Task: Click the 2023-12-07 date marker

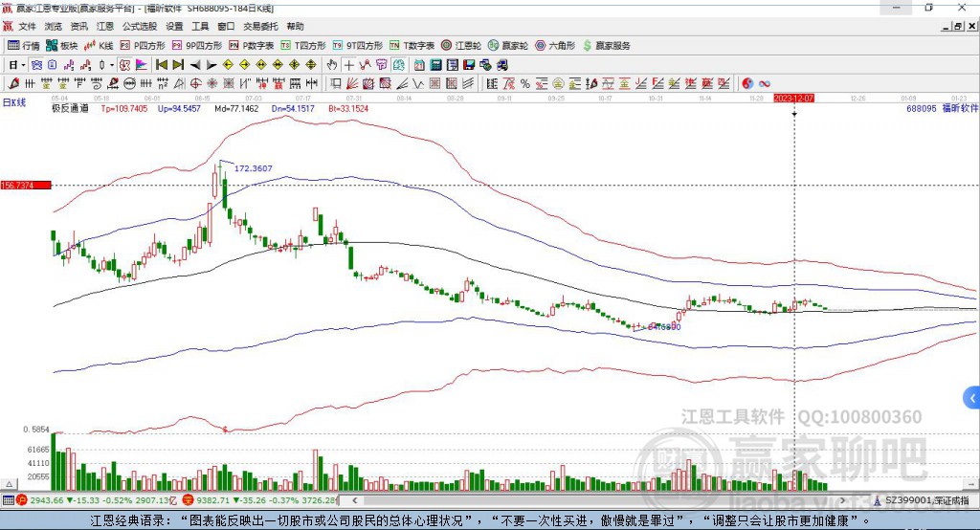Action: coord(793,99)
